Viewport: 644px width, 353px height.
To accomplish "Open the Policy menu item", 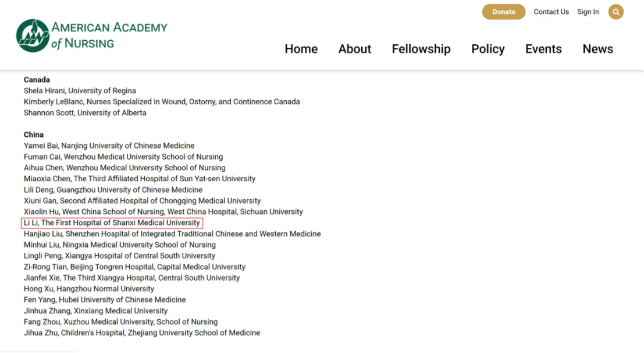I will 488,49.
